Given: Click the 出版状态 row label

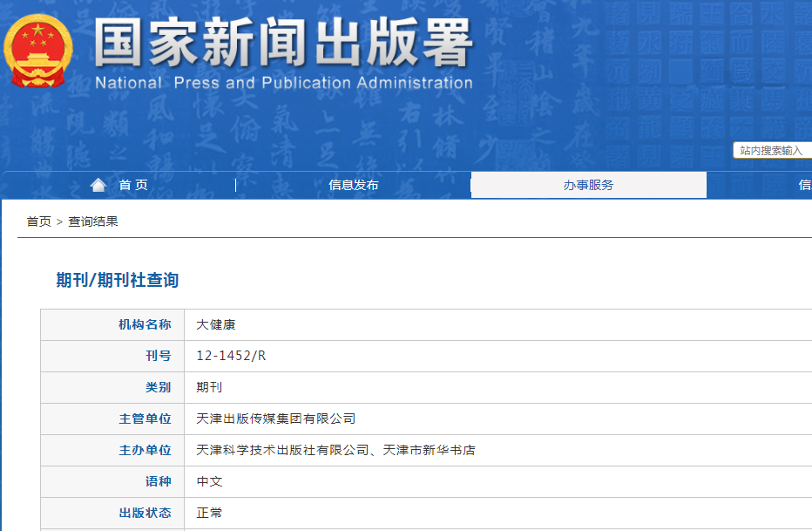Looking at the screenshot, I should [145, 513].
